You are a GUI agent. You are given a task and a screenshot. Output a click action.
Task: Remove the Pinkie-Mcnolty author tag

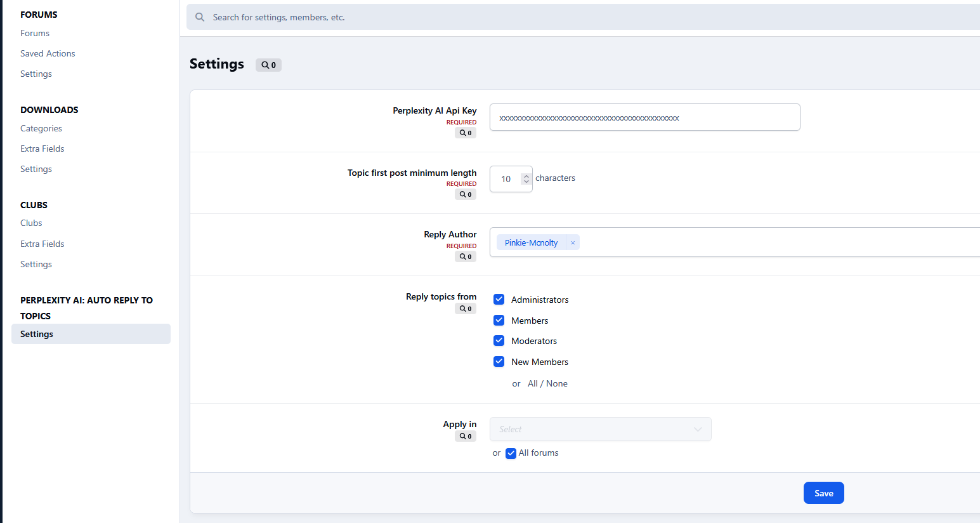573,242
